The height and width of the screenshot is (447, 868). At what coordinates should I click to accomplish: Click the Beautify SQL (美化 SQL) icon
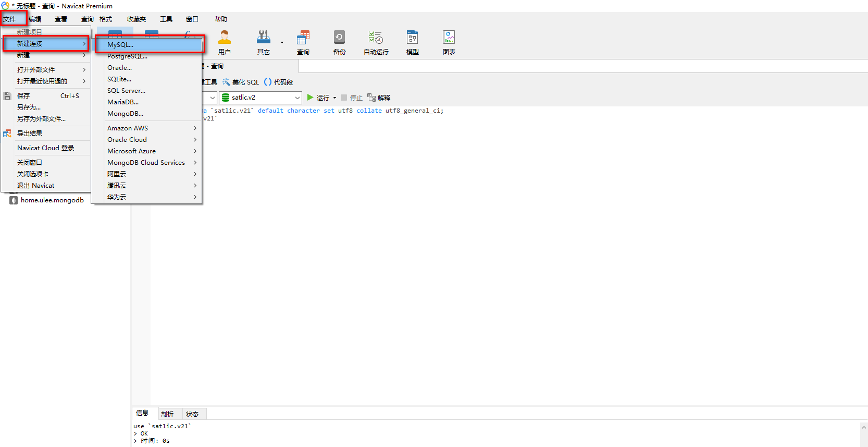click(226, 82)
